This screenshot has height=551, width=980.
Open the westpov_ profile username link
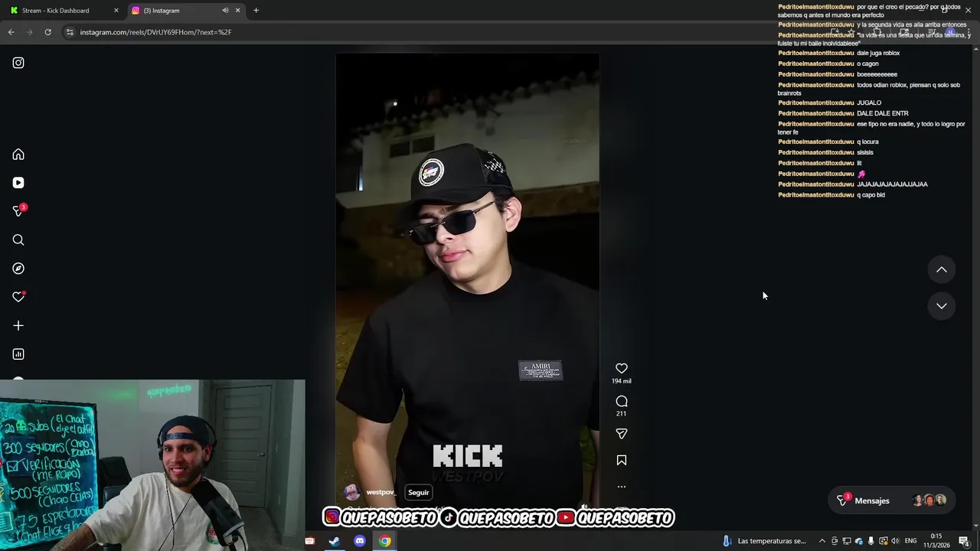click(x=381, y=492)
